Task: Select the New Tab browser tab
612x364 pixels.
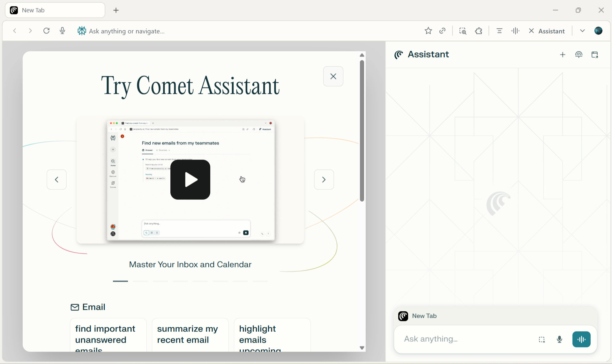Action: [55, 10]
